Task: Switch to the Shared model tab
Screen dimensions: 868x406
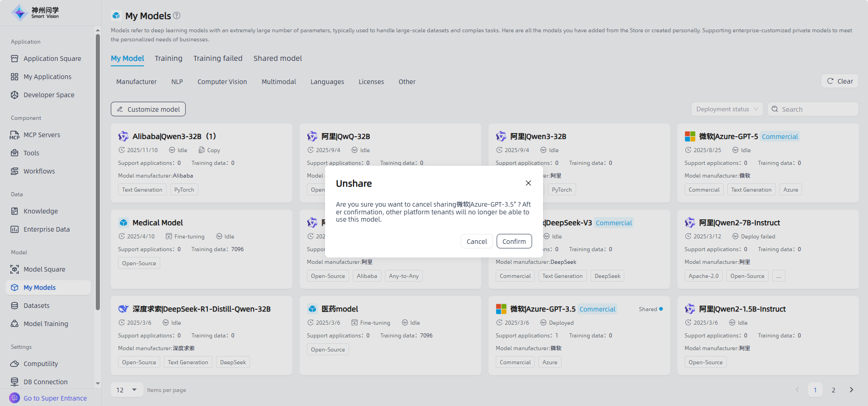Action: pos(277,58)
